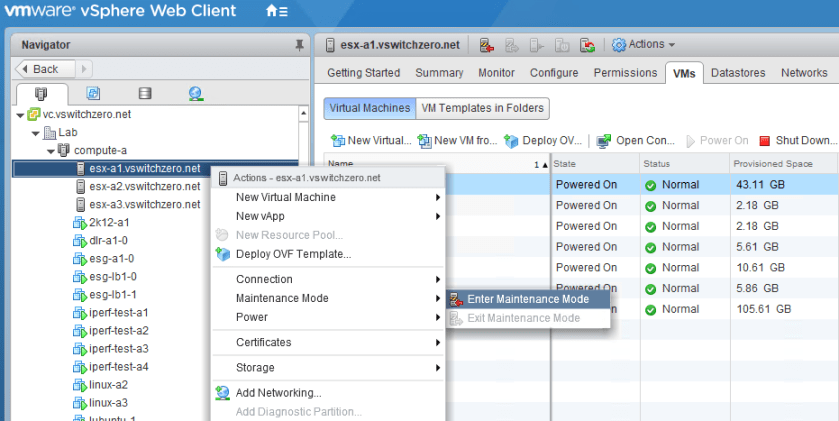Click the Shut Down guest red icon
This screenshot has width=839, height=421.
765,141
